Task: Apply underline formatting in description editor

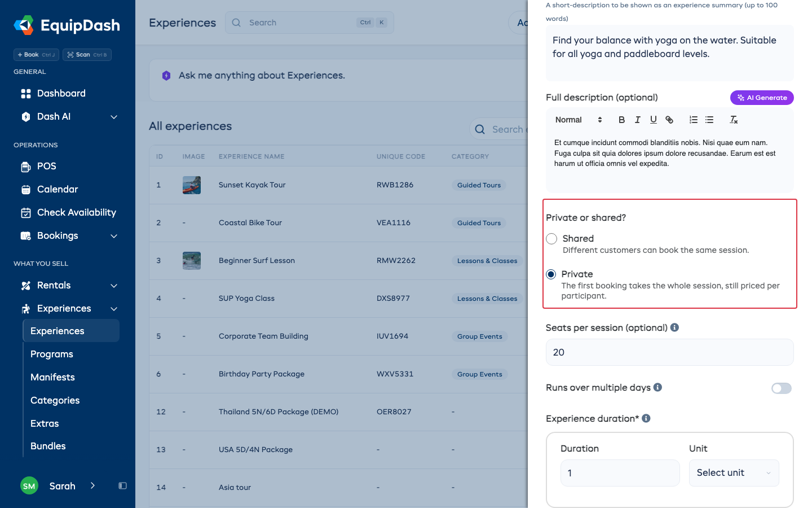Action: pos(653,120)
